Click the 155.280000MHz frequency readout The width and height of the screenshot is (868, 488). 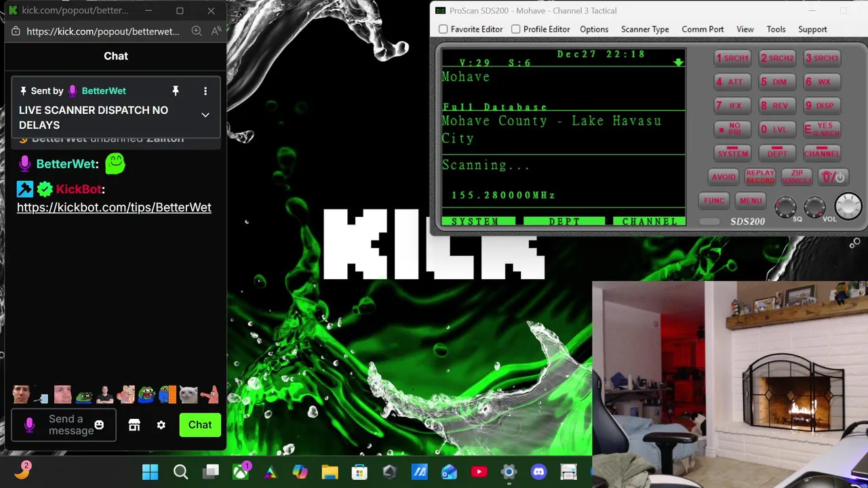tap(504, 195)
